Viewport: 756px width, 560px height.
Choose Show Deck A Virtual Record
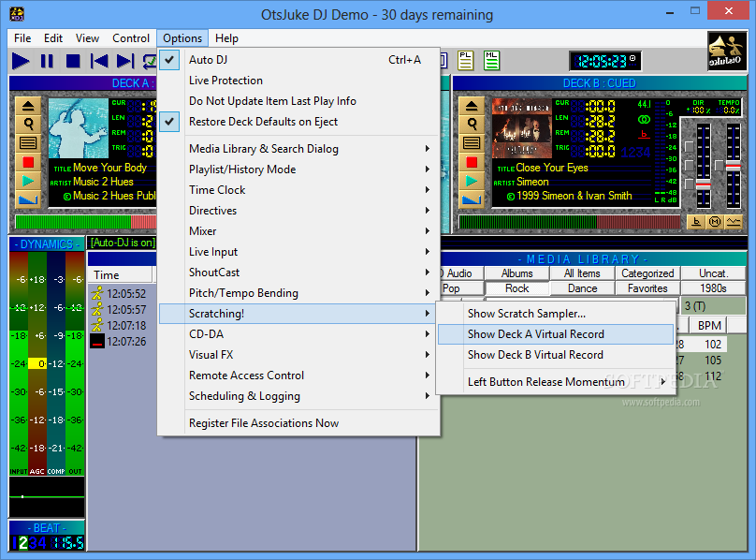[x=556, y=334]
